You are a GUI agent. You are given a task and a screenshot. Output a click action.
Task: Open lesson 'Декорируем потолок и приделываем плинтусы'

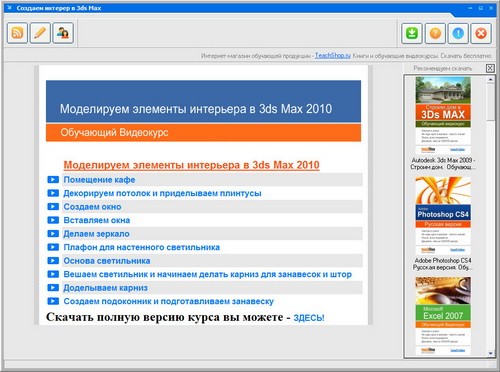tap(162, 193)
